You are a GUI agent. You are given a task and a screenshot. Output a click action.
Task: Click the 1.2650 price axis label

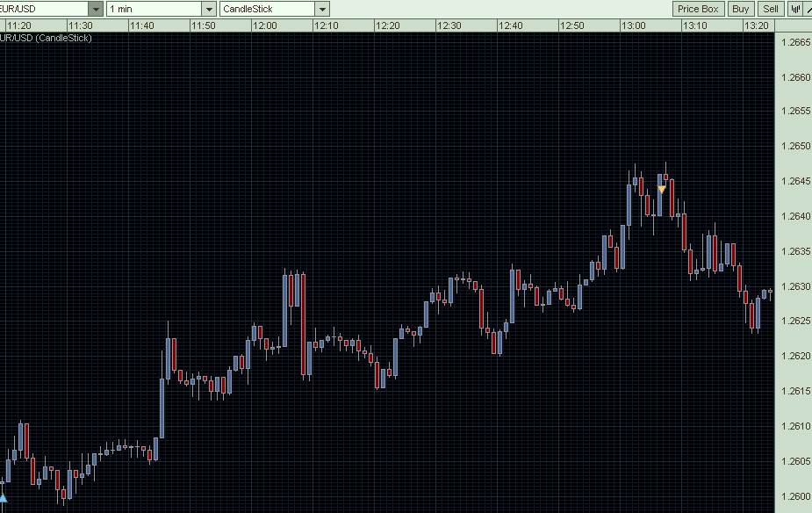coord(795,146)
